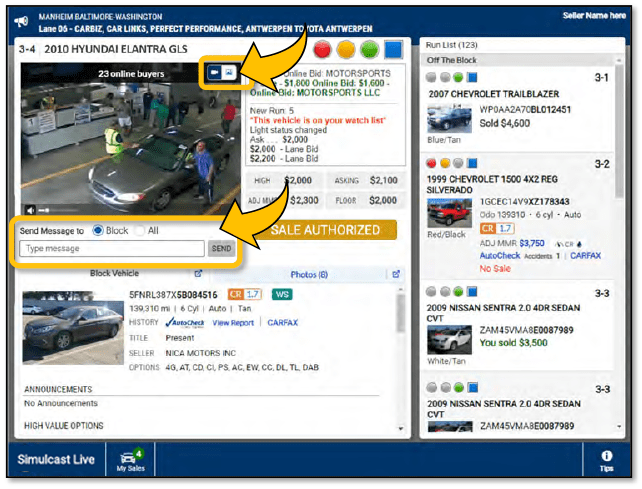
Task: Open View Report link for AutoCheck
Action: (232, 323)
